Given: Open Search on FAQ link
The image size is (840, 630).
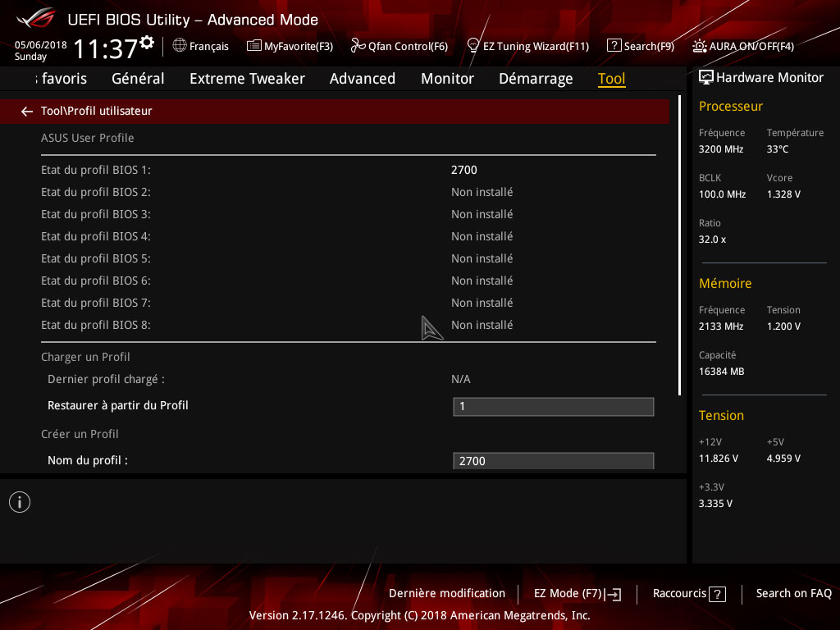Looking at the screenshot, I should (x=793, y=593).
